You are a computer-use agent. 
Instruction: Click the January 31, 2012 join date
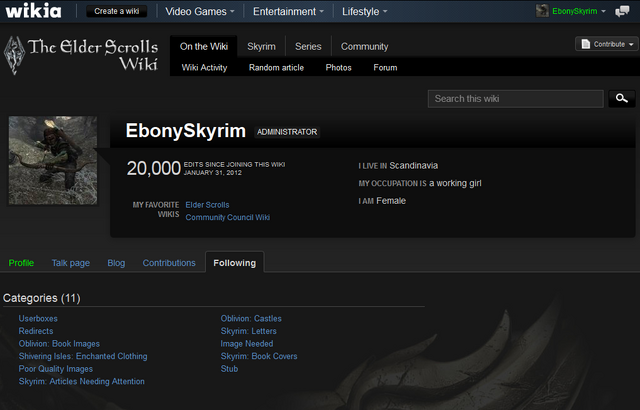pyautogui.click(x=213, y=173)
